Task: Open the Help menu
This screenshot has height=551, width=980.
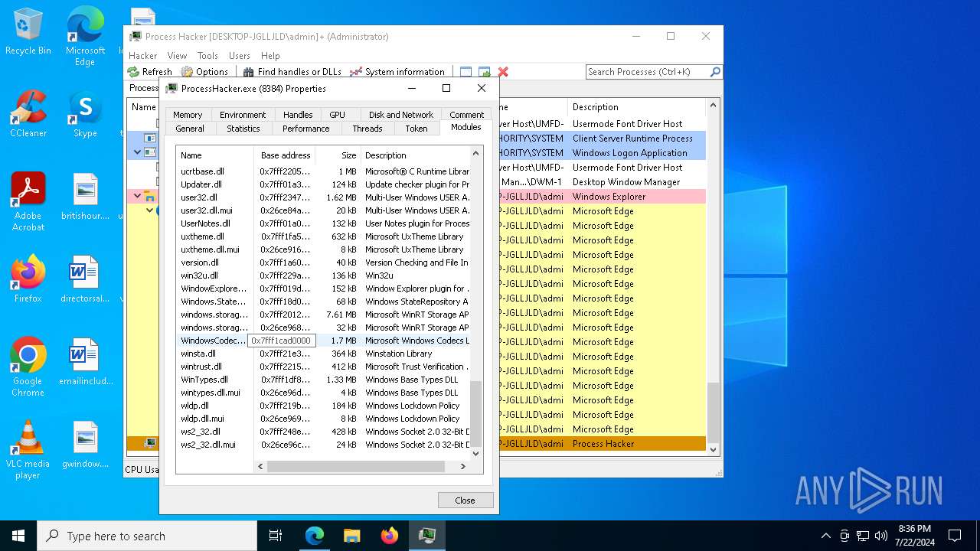Action: pyautogui.click(x=270, y=56)
